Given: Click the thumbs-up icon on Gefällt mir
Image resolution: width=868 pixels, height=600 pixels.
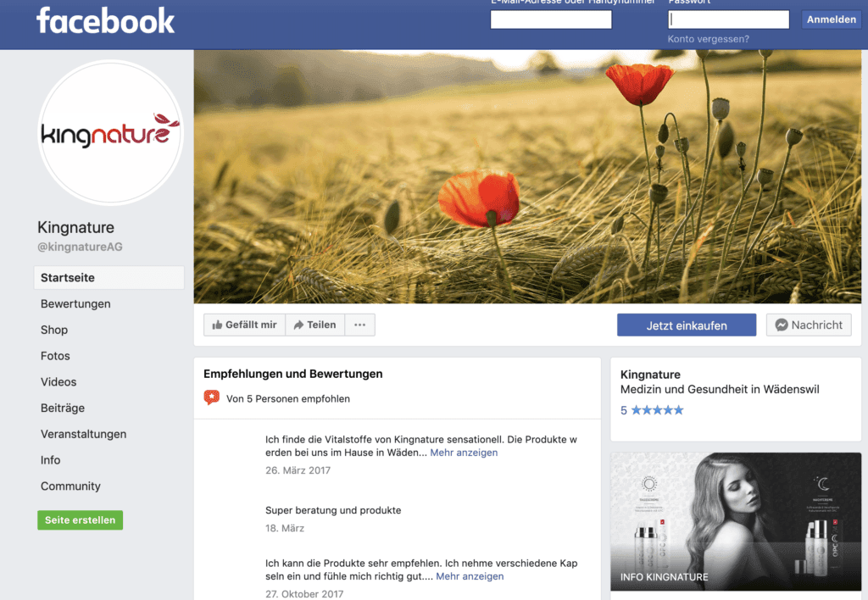Looking at the screenshot, I should [x=217, y=325].
